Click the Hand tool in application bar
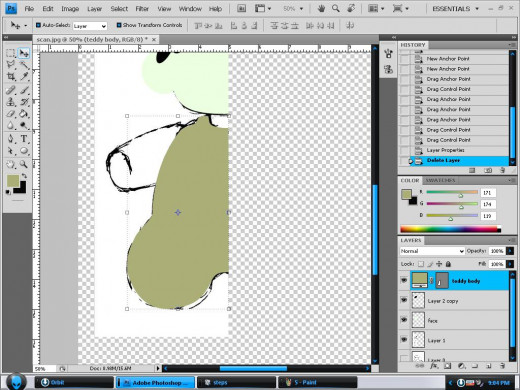The height and width of the screenshot is (390, 520). click(x=321, y=8)
